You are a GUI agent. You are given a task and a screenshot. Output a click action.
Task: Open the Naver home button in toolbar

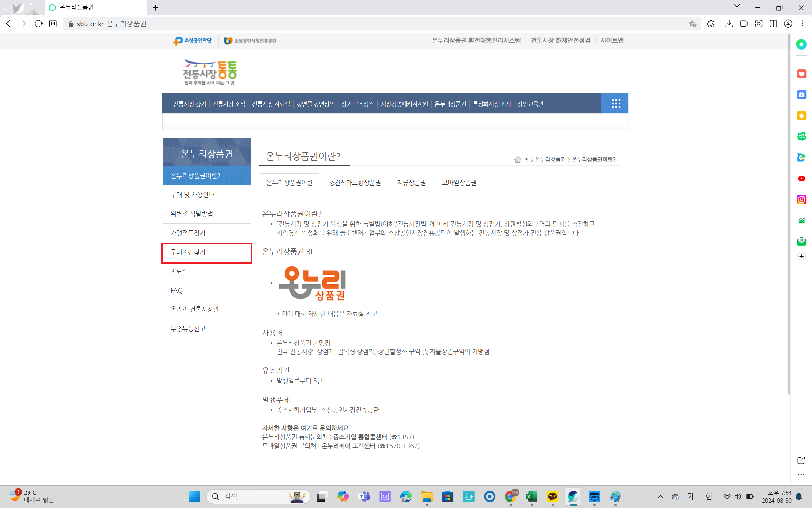53,23
